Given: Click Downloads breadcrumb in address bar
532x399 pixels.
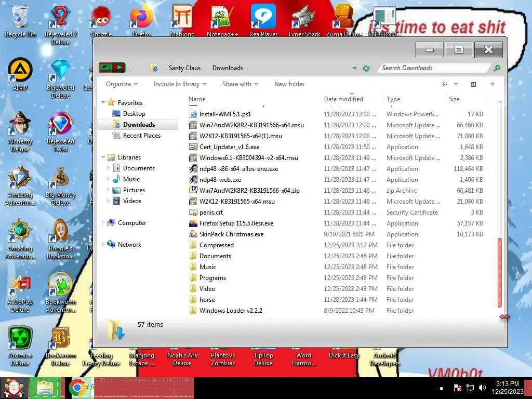Looking at the screenshot, I should point(228,68).
